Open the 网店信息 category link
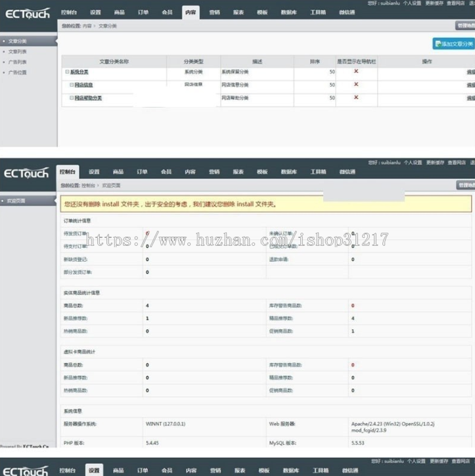Screen dimensions: 475x476 [x=83, y=85]
